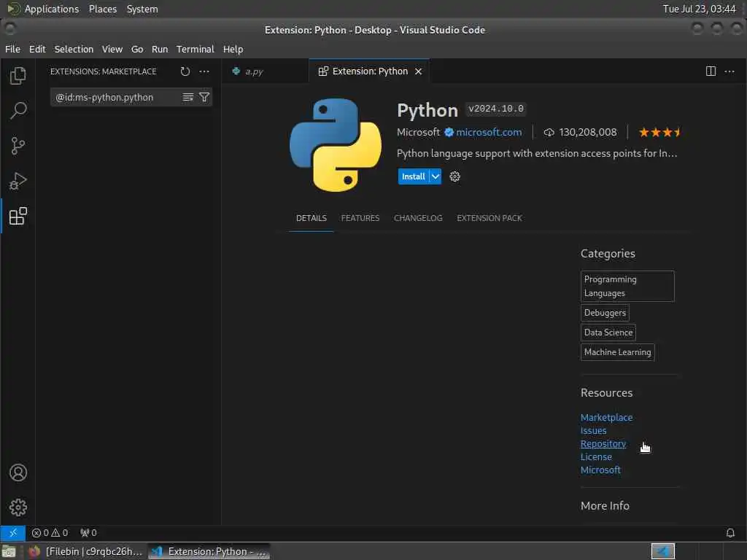Select the Programming Languages category
The width and height of the screenshot is (747, 560).
[x=627, y=286]
